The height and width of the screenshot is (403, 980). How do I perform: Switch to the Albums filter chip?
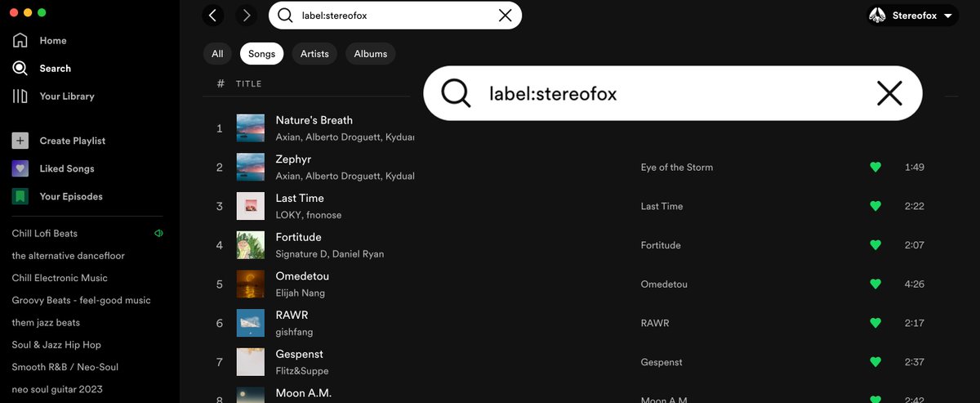point(371,54)
